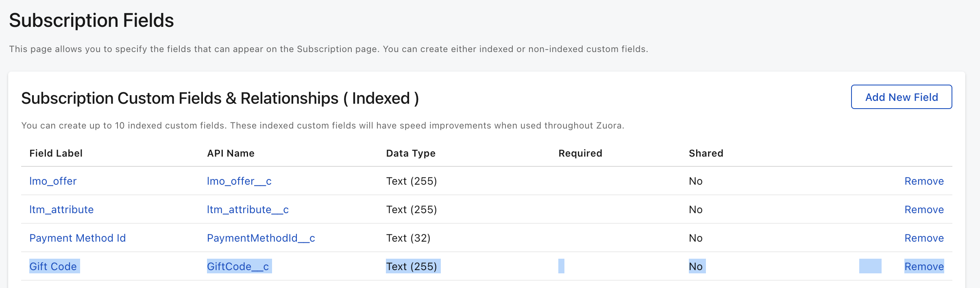The width and height of the screenshot is (980, 288).
Task: Remove the Imo_offer custom field
Action: click(x=923, y=181)
